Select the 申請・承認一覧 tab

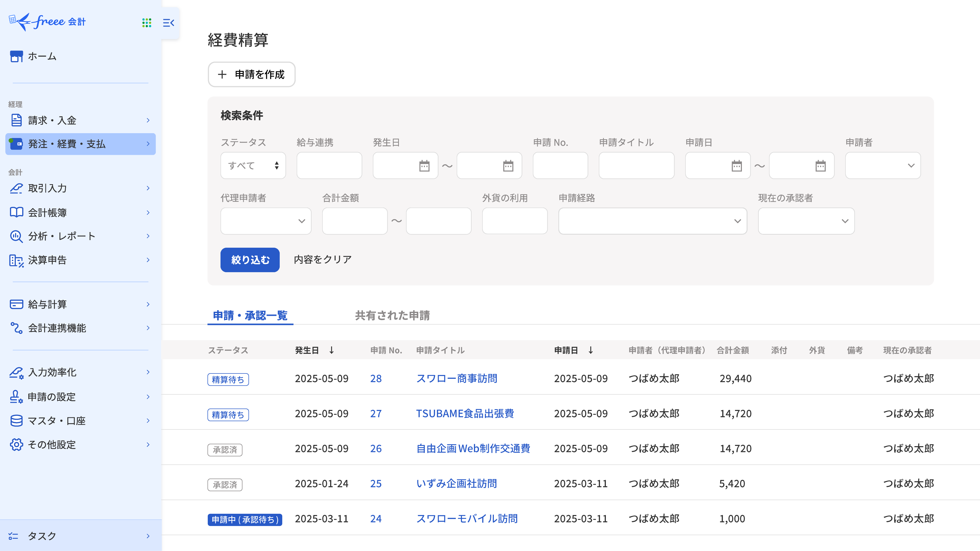[x=250, y=315]
